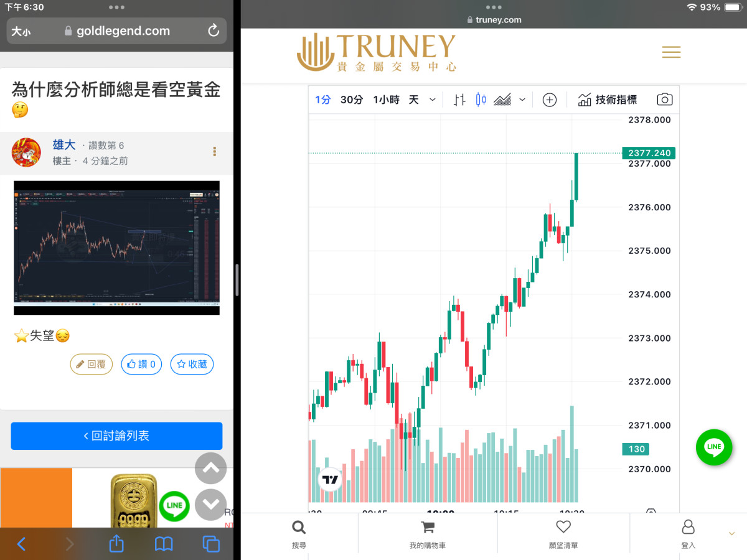Open the TRUNEY hamburger menu

[x=671, y=52]
